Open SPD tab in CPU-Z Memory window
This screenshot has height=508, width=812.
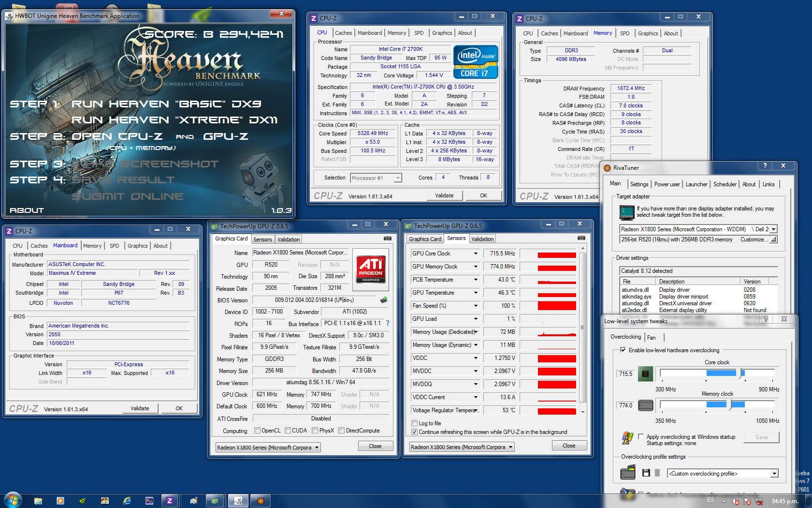pyautogui.click(x=625, y=33)
